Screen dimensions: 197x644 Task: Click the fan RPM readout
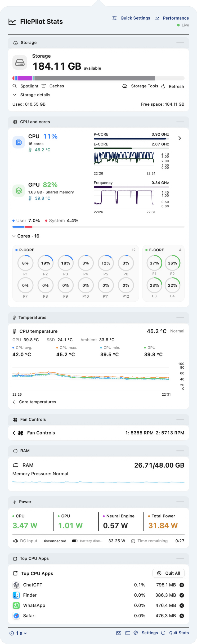pyautogui.click(x=155, y=433)
